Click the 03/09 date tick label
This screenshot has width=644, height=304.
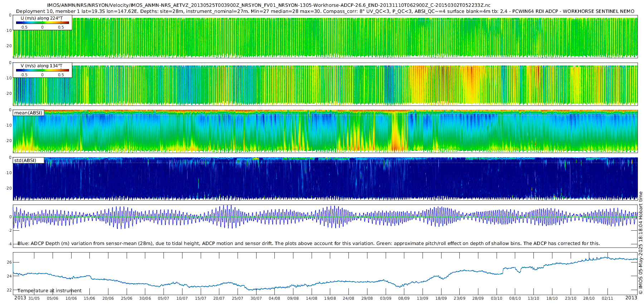coord(386,298)
